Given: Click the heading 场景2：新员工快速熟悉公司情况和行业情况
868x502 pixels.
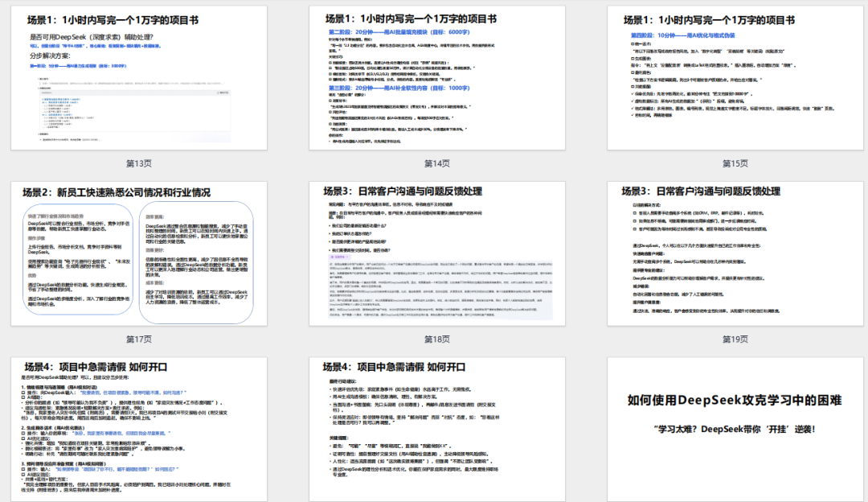Looking at the screenshot, I should 117,193.
